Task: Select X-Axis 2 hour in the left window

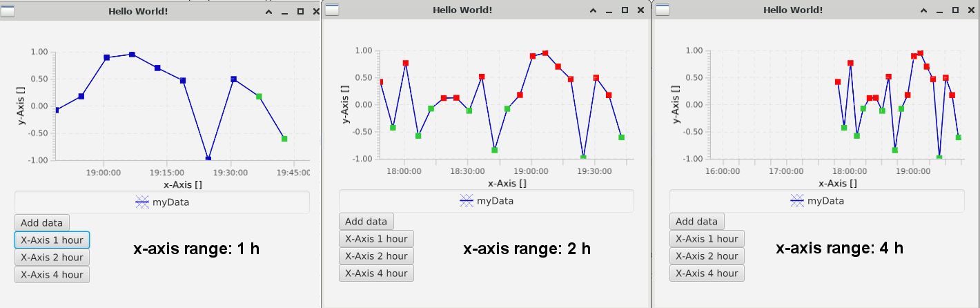Action: click(52, 257)
